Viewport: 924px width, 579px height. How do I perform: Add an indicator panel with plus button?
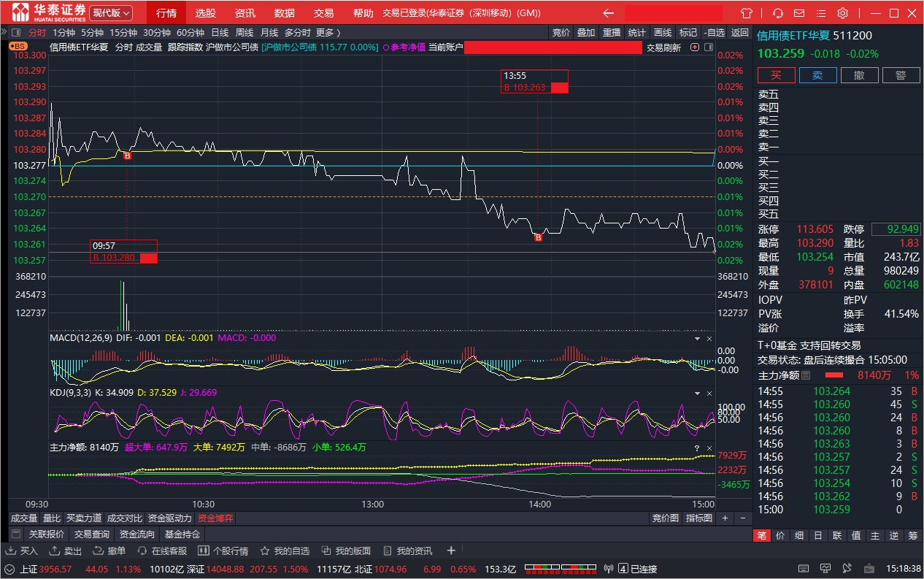(x=725, y=518)
